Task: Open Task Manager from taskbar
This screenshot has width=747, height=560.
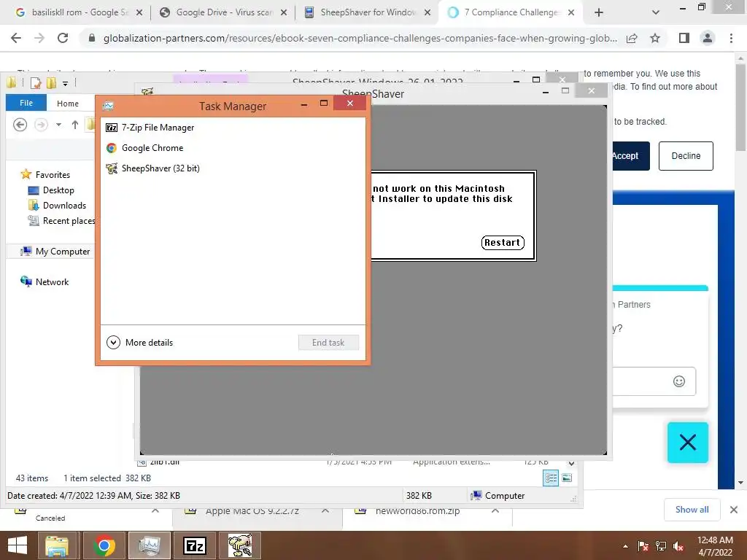Action: pyautogui.click(x=149, y=545)
